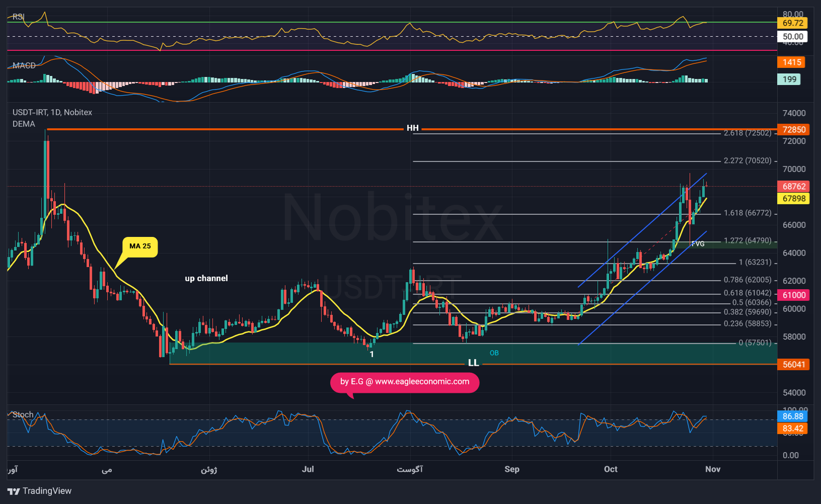821x504 pixels.
Task: Click the MACD histogram value tag 199
Action: click(x=789, y=79)
